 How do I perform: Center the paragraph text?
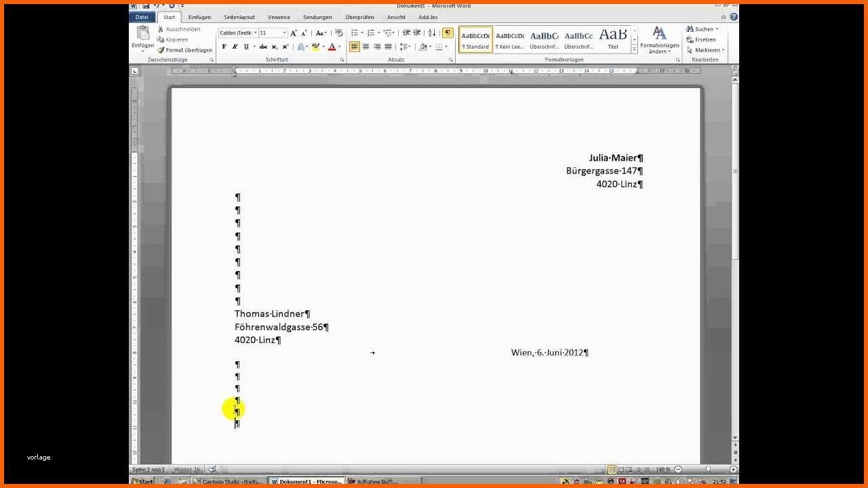coord(366,47)
